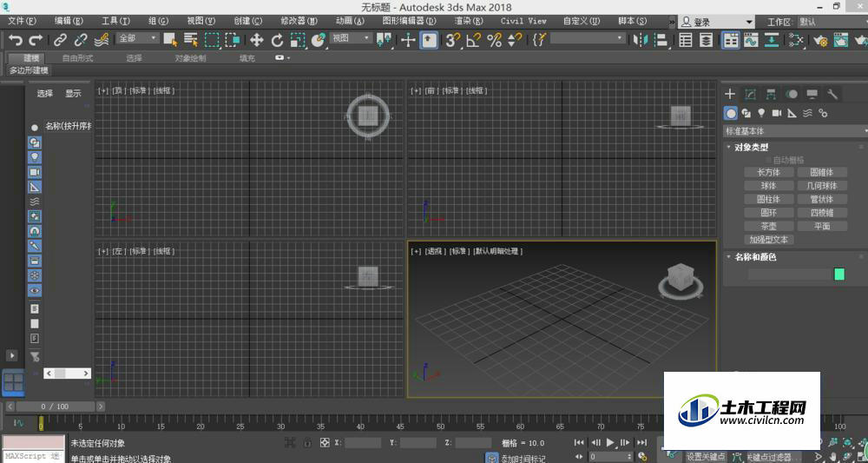Toggle the Percent Snap button
Viewport: 868px width, 463px height.
click(x=495, y=40)
